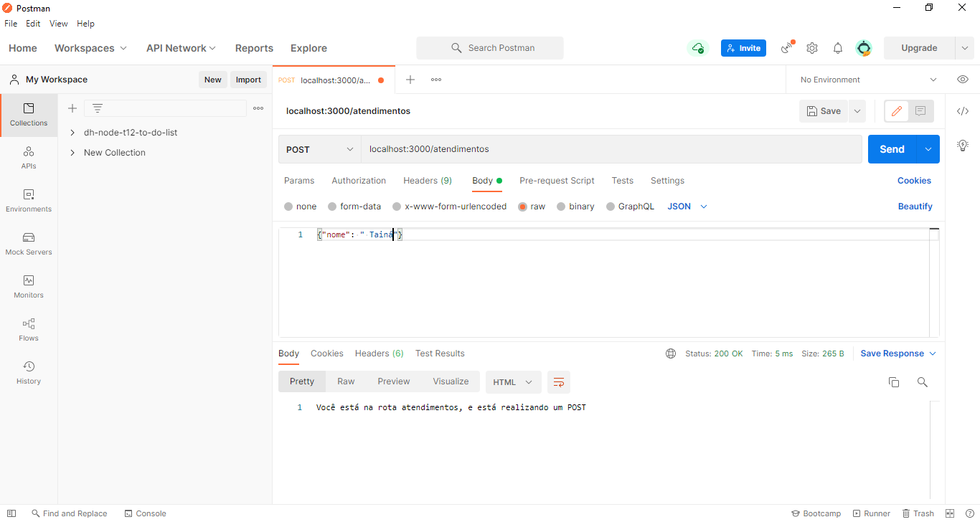Open a new request tab with plus
Image resolution: width=980 pixels, height=522 pixels.
point(410,80)
